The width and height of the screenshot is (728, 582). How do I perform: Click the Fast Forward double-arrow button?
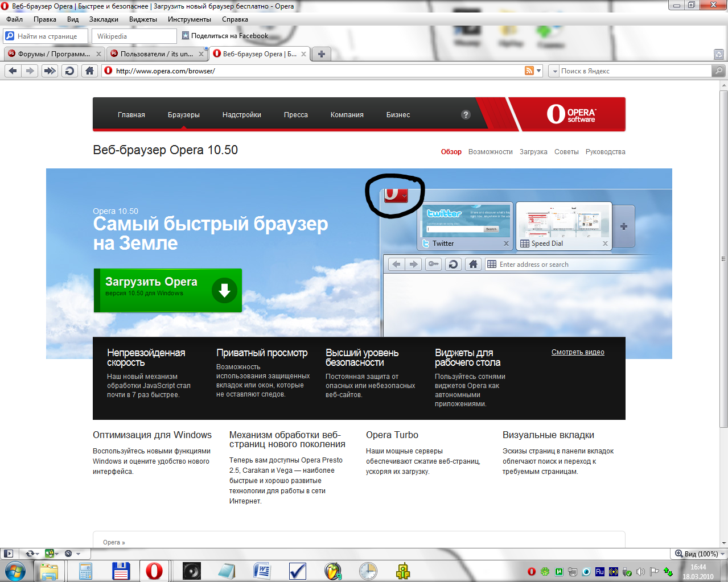[50, 71]
